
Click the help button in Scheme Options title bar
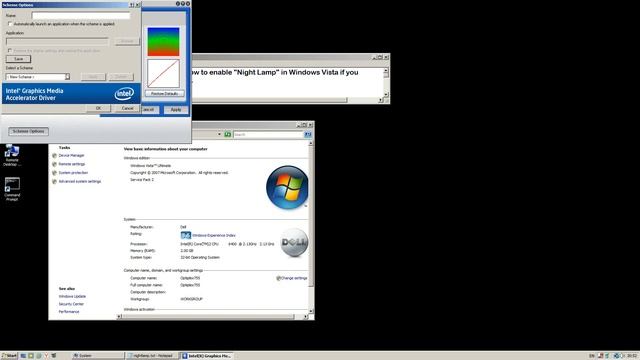pos(132,5)
